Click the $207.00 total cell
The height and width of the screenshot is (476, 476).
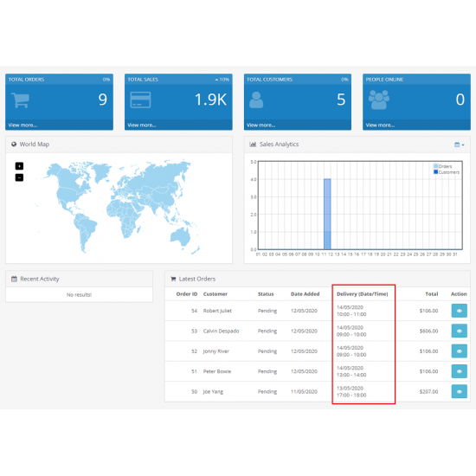(x=428, y=391)
